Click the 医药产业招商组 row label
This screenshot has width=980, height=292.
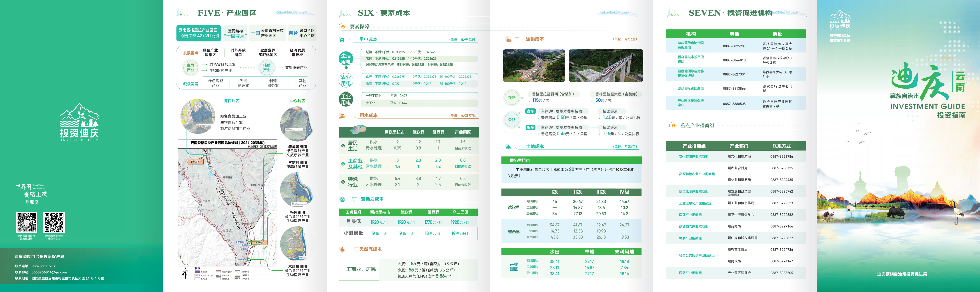click(x=690, y=215)
